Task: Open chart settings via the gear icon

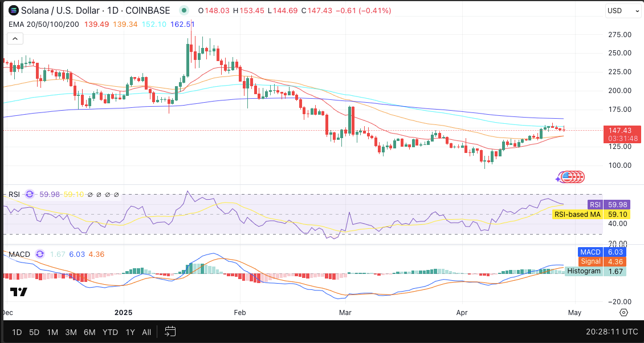Action: click(x=623, y=313)
